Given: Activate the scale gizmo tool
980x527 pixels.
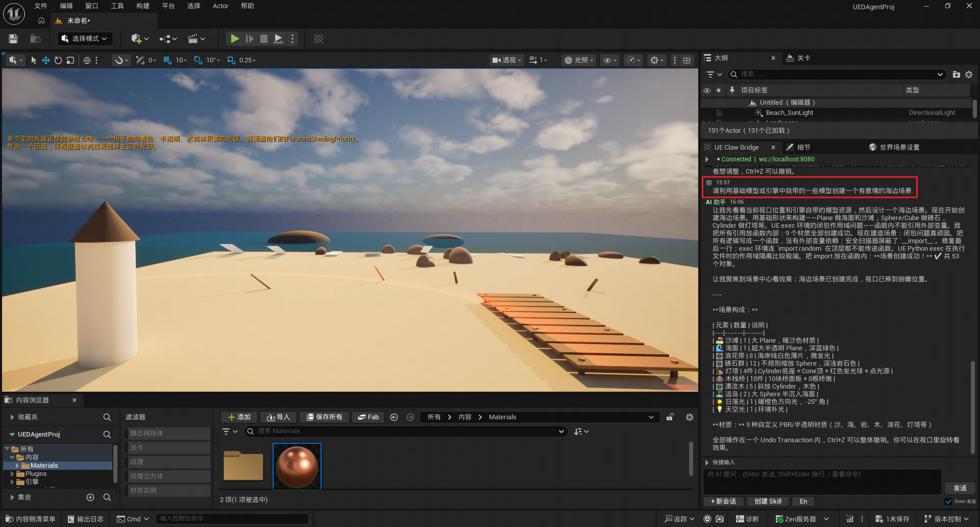Looking at the screenshot, I should pyautogui.click(x=70, y=60).
